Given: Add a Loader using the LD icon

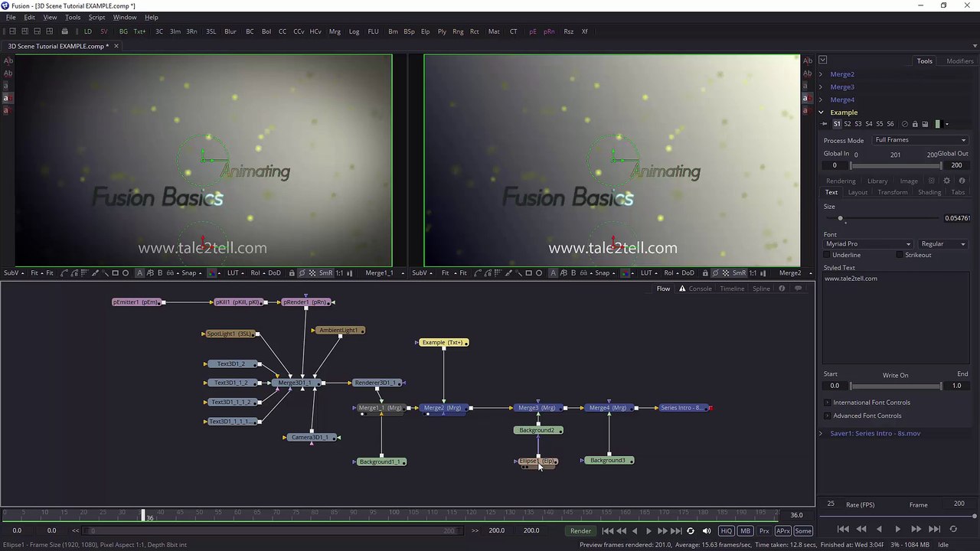Looking at the screenshot, I should [88, 31].
